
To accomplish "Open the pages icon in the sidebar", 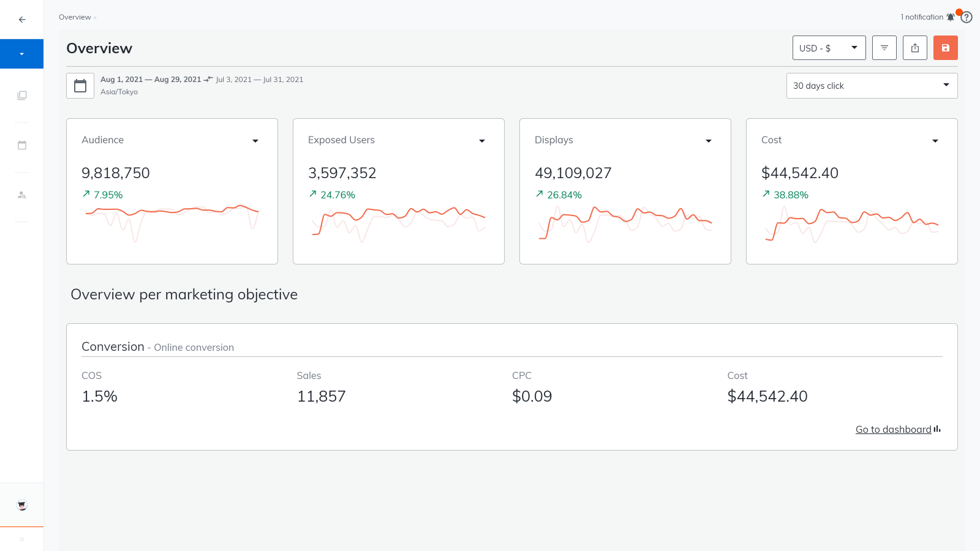I will 22,95.
